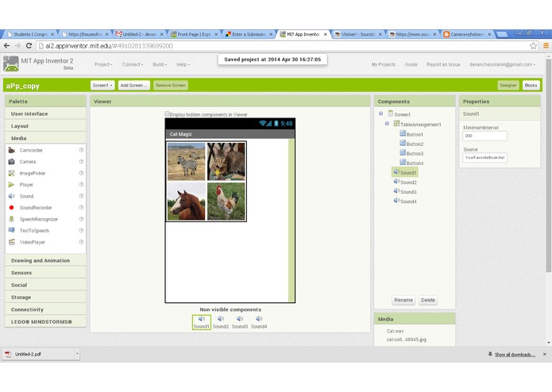Open the Project menu
Image resolution: width=552 pixels, height=392 pixels.
(103, 65)
